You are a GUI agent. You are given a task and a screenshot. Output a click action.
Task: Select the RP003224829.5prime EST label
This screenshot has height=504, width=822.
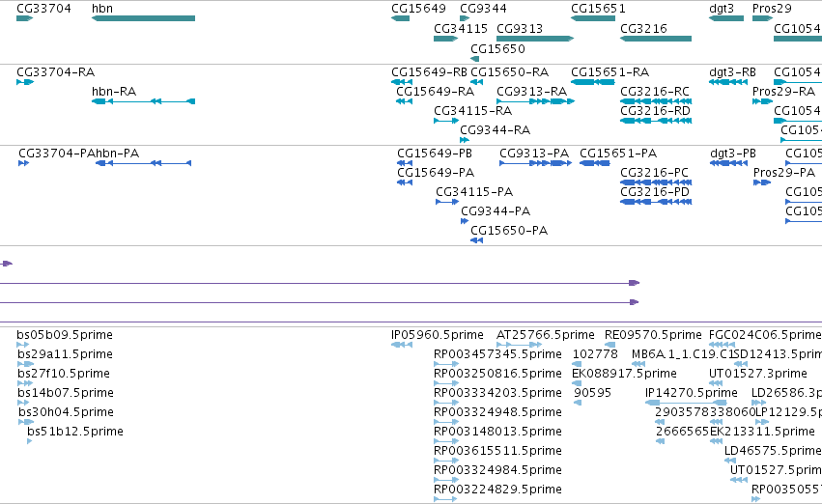pyautogui.click(x=497, y=490)
